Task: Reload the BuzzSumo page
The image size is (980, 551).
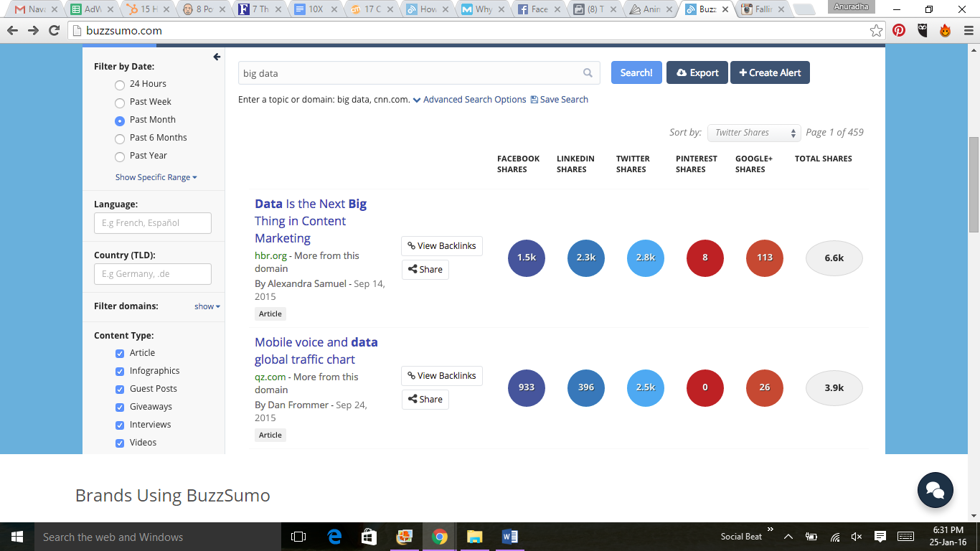Action: [54, 30]
